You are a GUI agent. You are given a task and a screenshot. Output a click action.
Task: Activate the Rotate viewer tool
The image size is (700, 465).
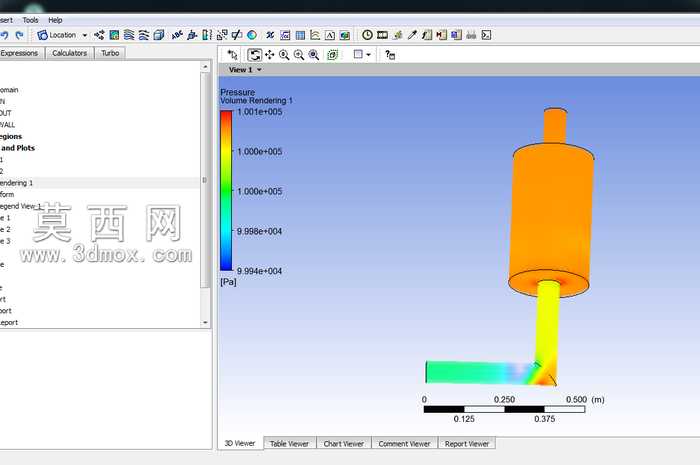254,55
